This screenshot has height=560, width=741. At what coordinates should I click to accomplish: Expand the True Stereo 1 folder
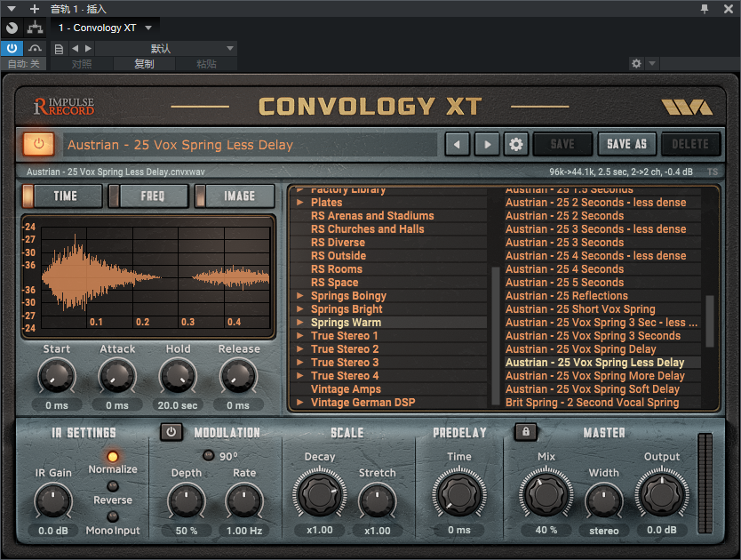click(x=300, y=336)
